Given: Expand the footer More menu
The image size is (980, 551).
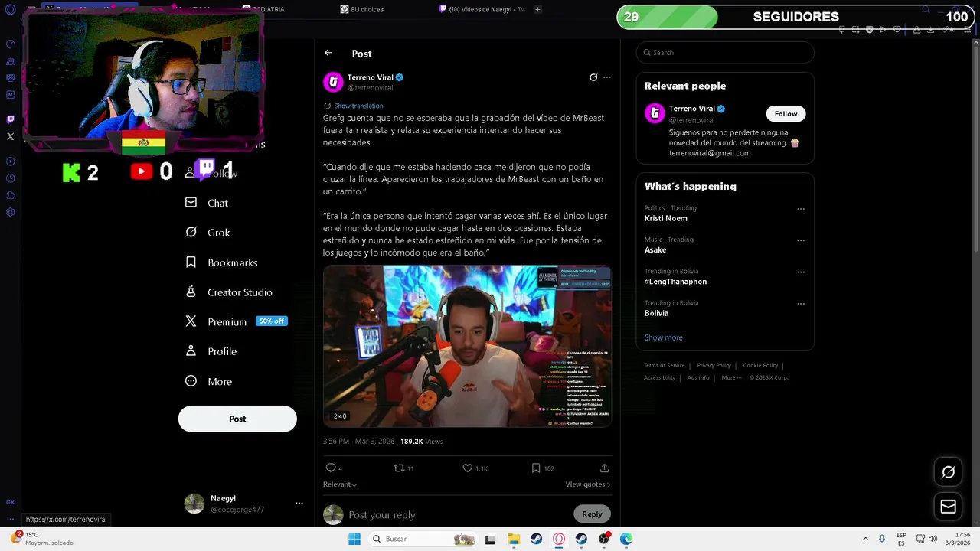Looking at the screenshot, I should tap(731, 377).
